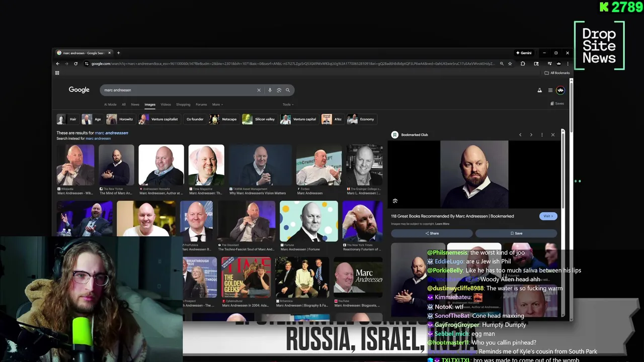Open Search Labs flask icon
644x362 pixels.
pyautogui.click(x=539, y=90)
